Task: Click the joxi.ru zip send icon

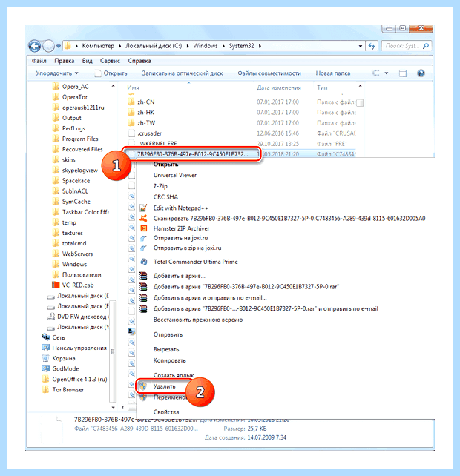Action: 143,248
